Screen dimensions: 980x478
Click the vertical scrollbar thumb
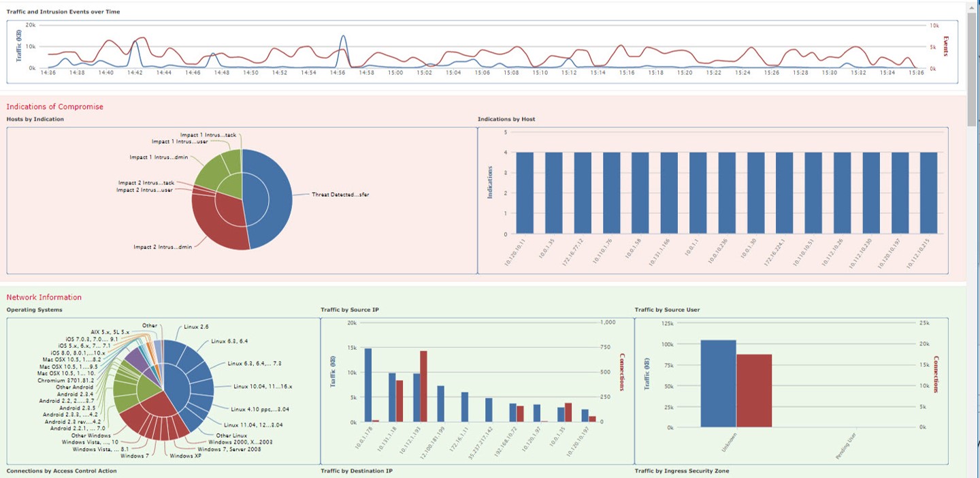click(x=971, y=68)
